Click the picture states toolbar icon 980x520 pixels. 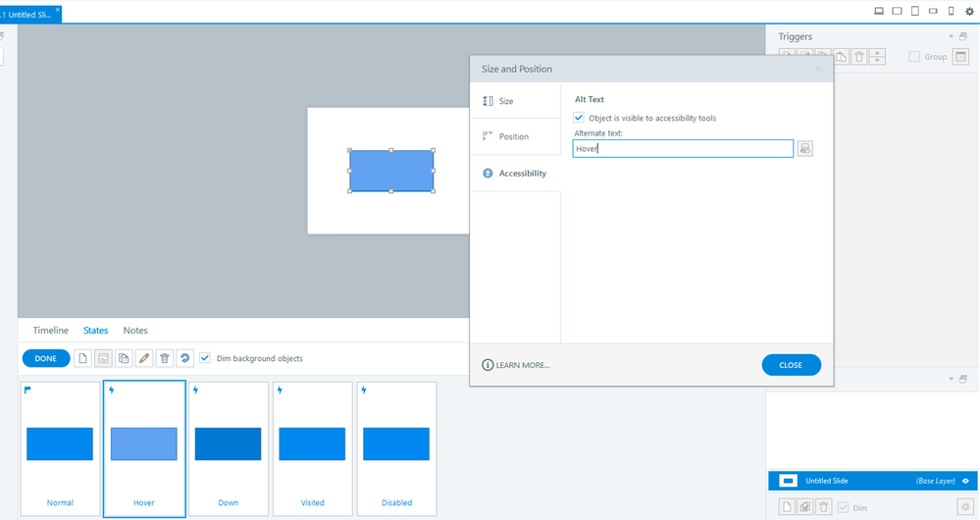(x=103, y=358)
